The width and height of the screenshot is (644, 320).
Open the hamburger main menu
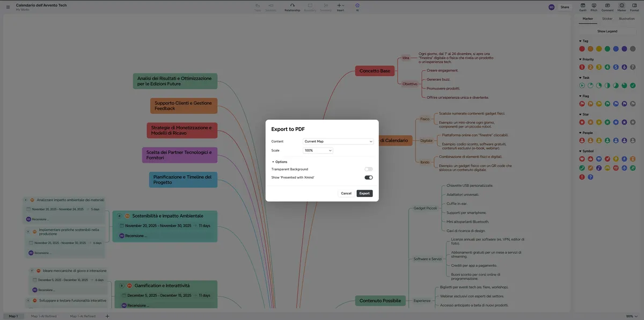pos(8,7)
